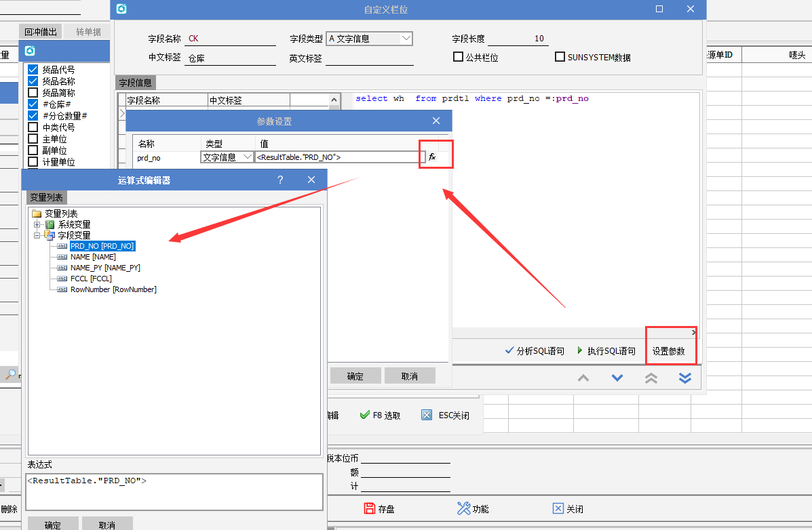The image size is (812, 530).
Task: Click the double down arrow icon
Action: 685,378
